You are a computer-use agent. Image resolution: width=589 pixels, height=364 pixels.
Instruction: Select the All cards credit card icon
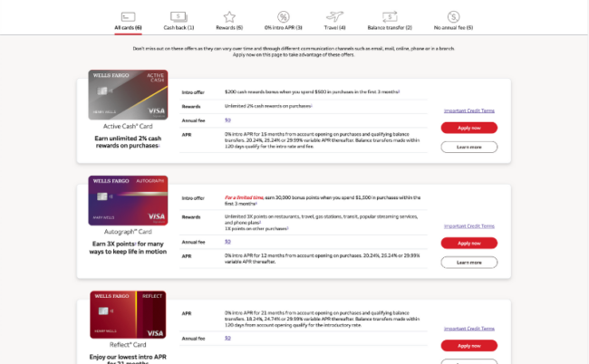(x=128, y=16)
